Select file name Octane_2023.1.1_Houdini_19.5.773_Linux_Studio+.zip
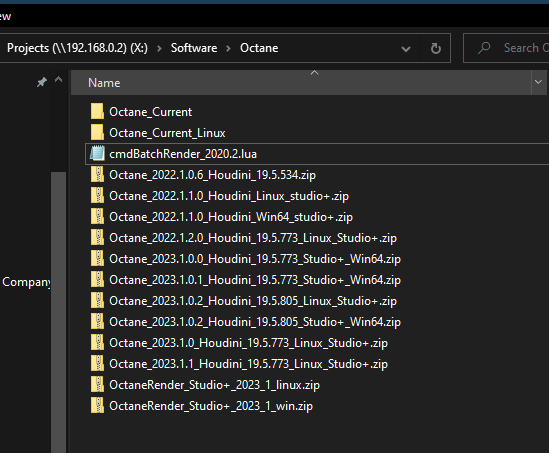Viewport: 549px width, 453px height. (249, 364)
